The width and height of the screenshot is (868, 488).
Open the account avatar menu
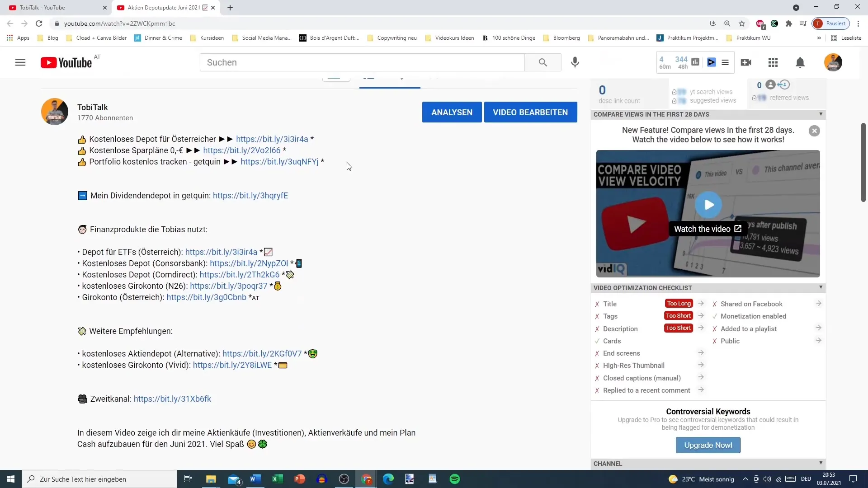pos(833,62)
